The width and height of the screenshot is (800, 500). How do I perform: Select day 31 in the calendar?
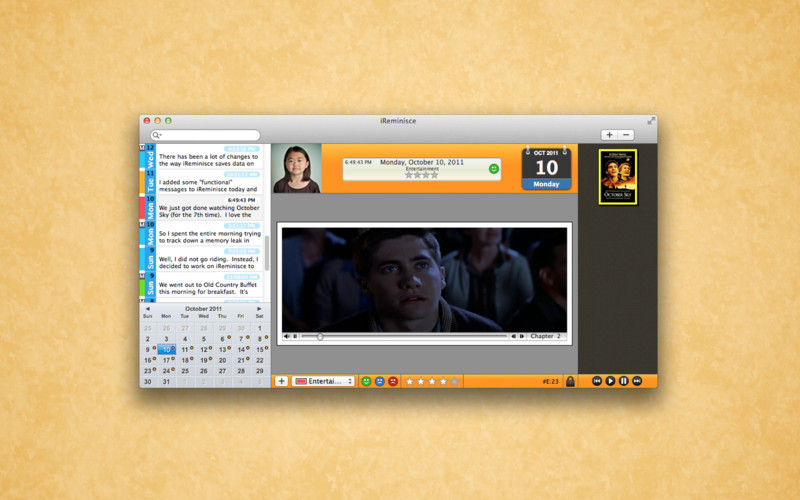(x=166, y=382)
